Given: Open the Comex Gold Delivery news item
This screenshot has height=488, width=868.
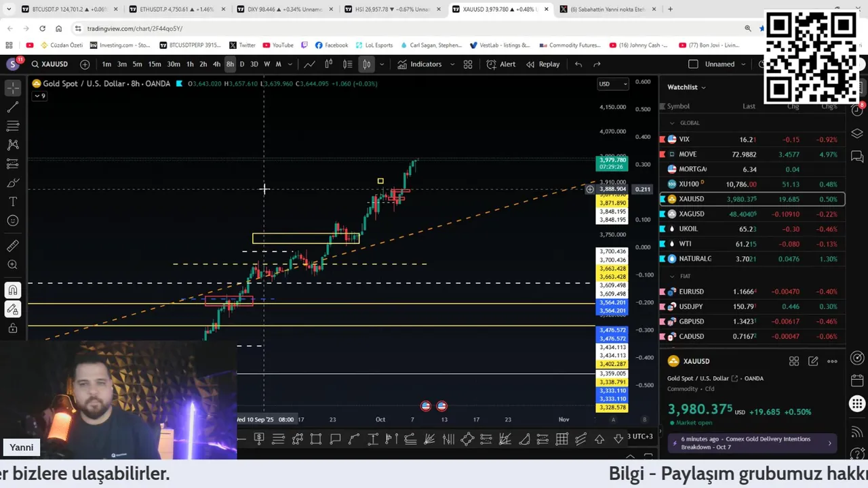Looking at the screenshot, I should [751, 443].
